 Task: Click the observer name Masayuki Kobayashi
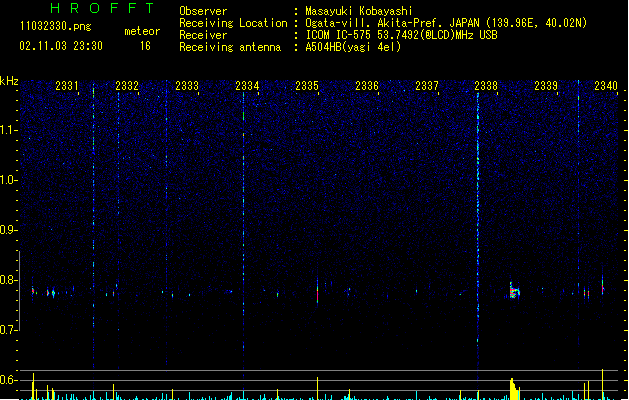click(x=359, y=11)
